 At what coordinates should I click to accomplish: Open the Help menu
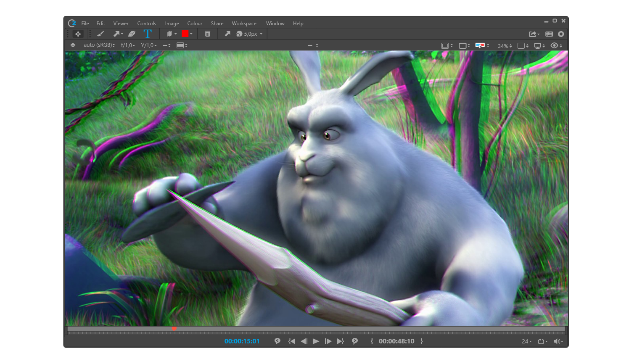(298, 24)
